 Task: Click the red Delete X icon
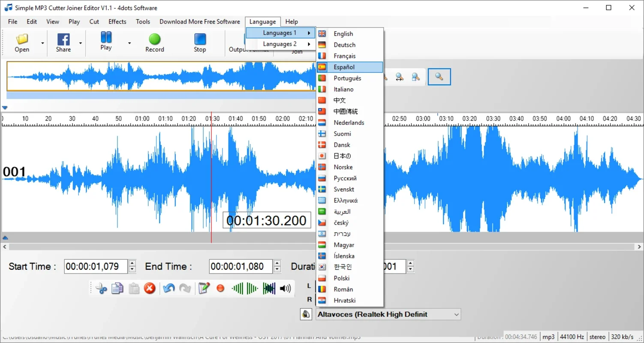(x=150, y=289)
